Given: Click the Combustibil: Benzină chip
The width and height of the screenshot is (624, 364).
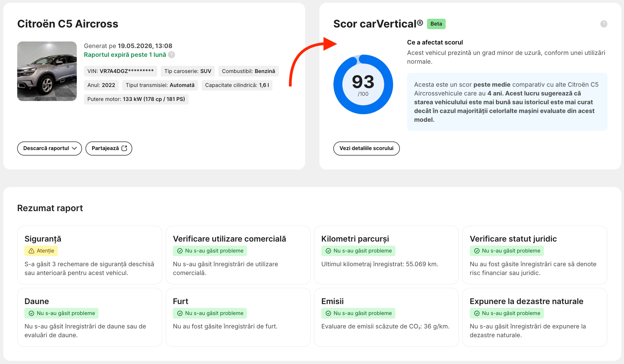Looking at the screenshot, I should [x=248, y=71].
